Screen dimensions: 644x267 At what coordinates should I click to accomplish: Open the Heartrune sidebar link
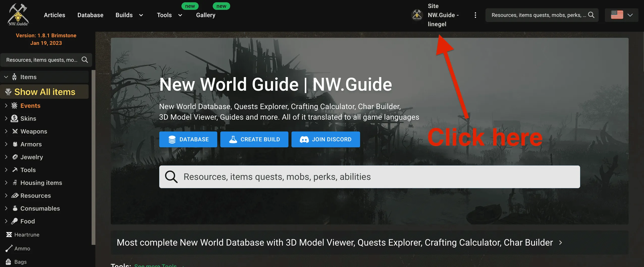point(27,235)
